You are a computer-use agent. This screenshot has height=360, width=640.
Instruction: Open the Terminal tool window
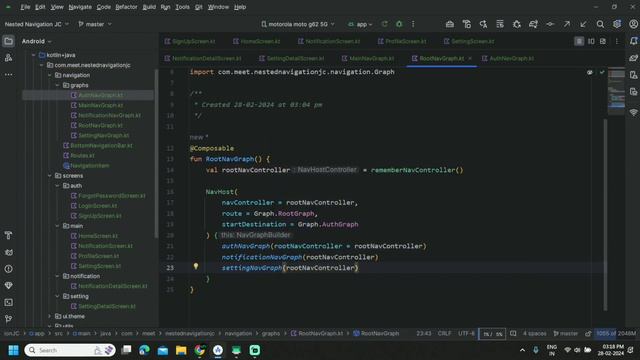point(8,302)
